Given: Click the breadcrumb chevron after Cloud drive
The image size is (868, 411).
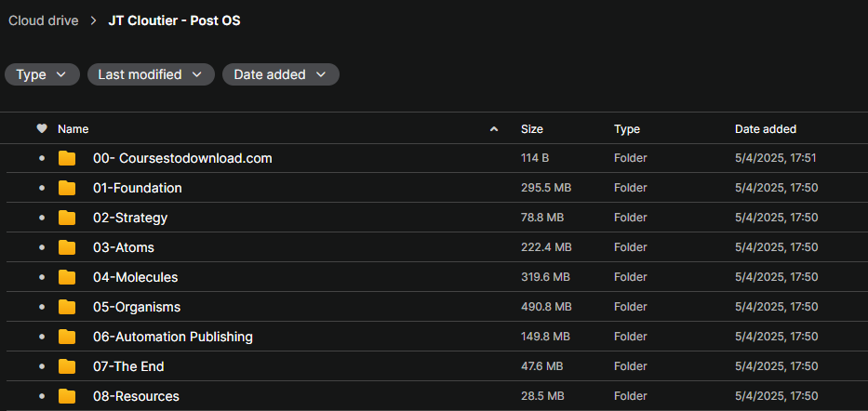Looking at the screenshot, I should pos(93,20).
